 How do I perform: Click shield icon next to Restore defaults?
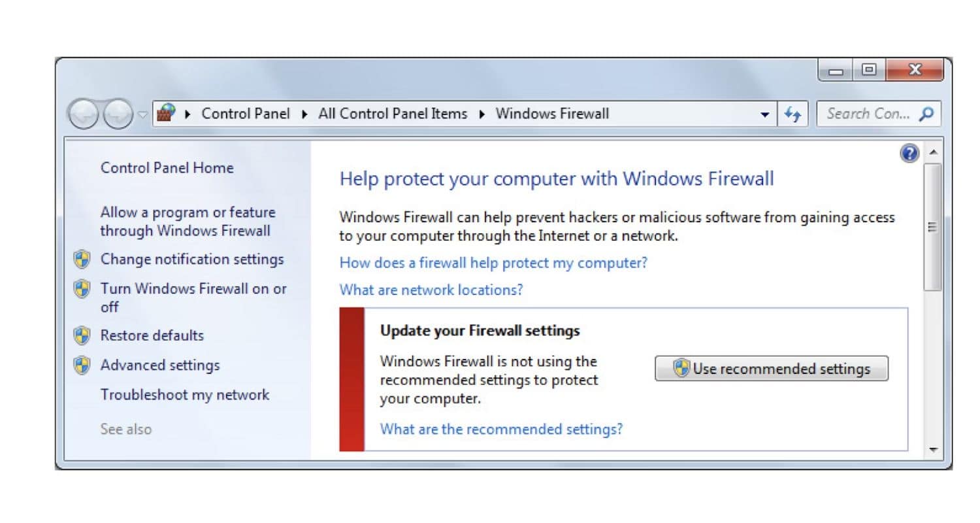[82, 335]
